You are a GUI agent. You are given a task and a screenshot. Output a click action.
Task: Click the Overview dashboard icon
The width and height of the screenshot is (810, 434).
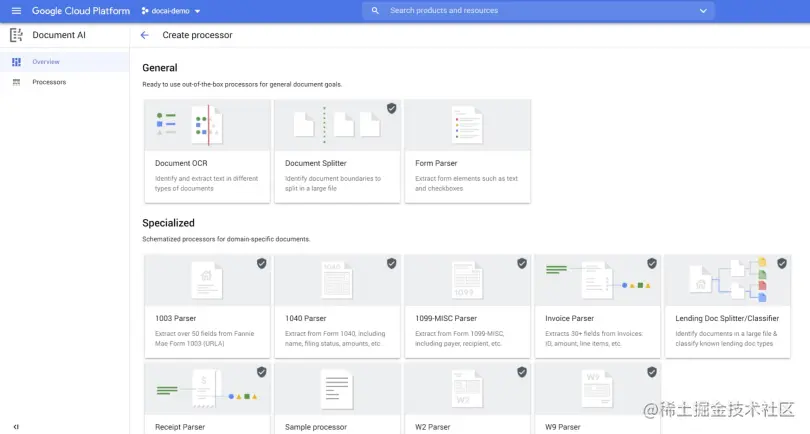tap(17, 61)
